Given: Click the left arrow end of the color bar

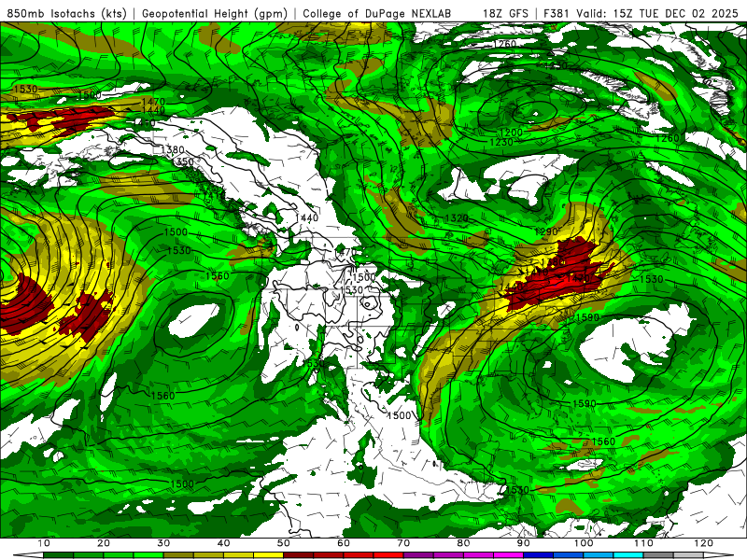Looking at the screenshot, I should click(x=28, y=555).
